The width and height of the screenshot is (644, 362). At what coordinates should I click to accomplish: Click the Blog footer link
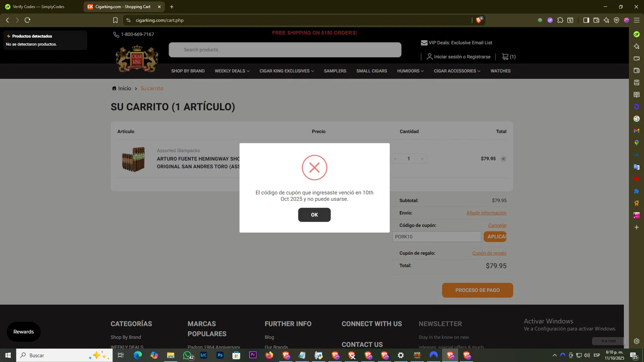tap(269, 338)
